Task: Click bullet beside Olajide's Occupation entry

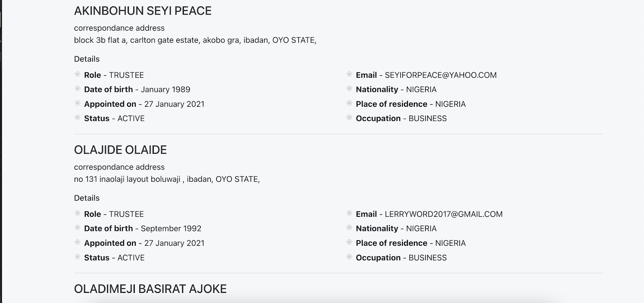Action: [x=349, y=257]
